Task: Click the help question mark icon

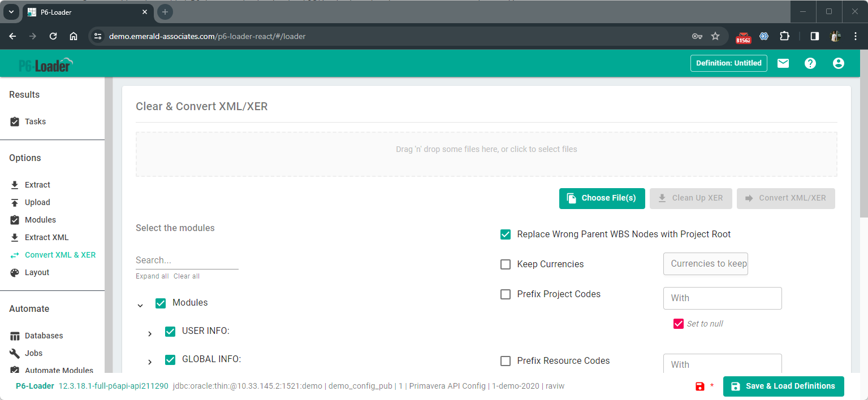Action: [x=810, y=63]
